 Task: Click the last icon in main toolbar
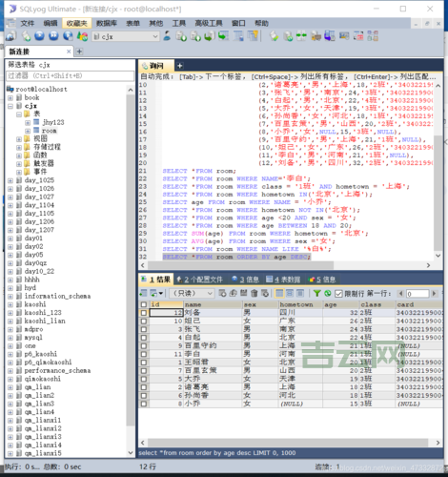373,36
